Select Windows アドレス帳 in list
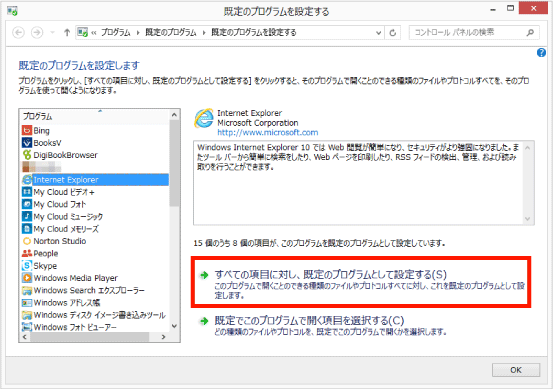Screen dimensions: 553x390 67,303
